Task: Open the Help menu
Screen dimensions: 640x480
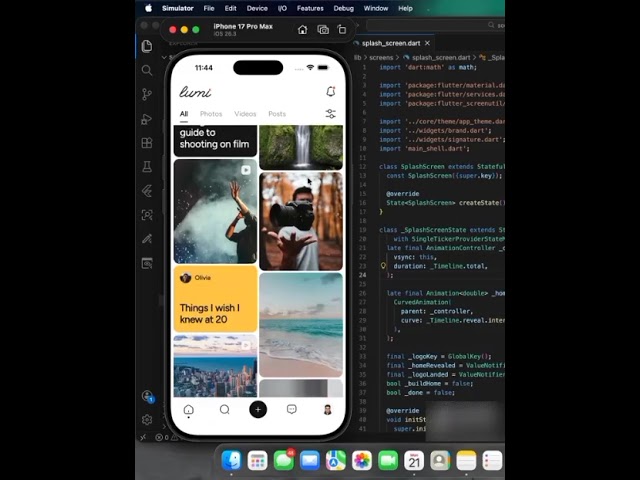Action: point(405,8)
